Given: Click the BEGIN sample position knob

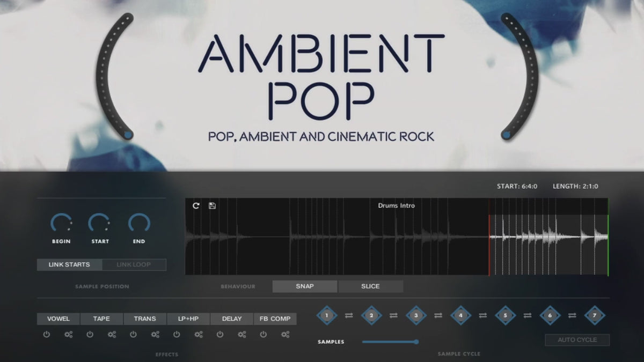Looking at the screenshot, I should click(x=61, y=224).
